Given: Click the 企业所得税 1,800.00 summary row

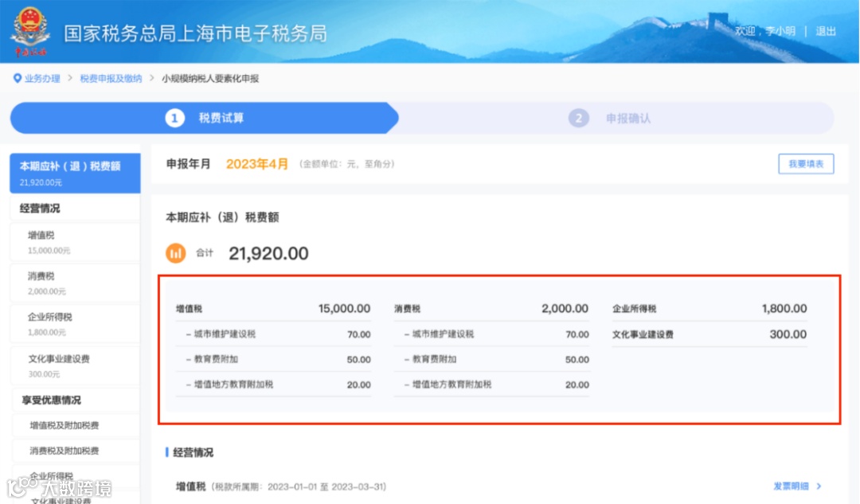Looking at the screenshot, I should [x=709, y=309].
